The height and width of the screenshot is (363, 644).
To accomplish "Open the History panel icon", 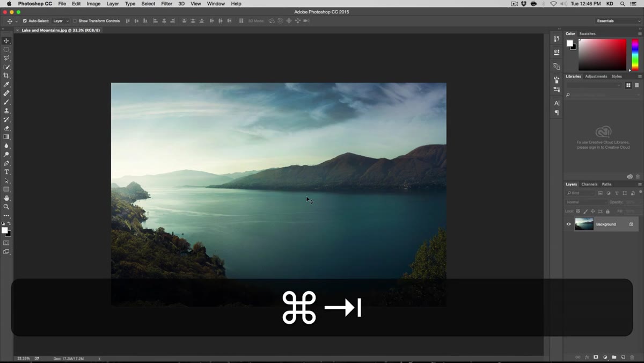I will click(557, 39).
